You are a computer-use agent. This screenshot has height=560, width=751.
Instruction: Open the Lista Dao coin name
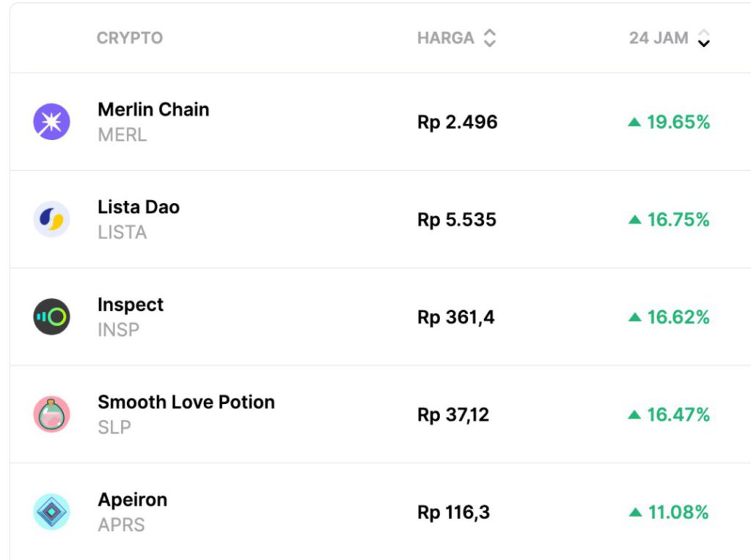coord(139,207)
